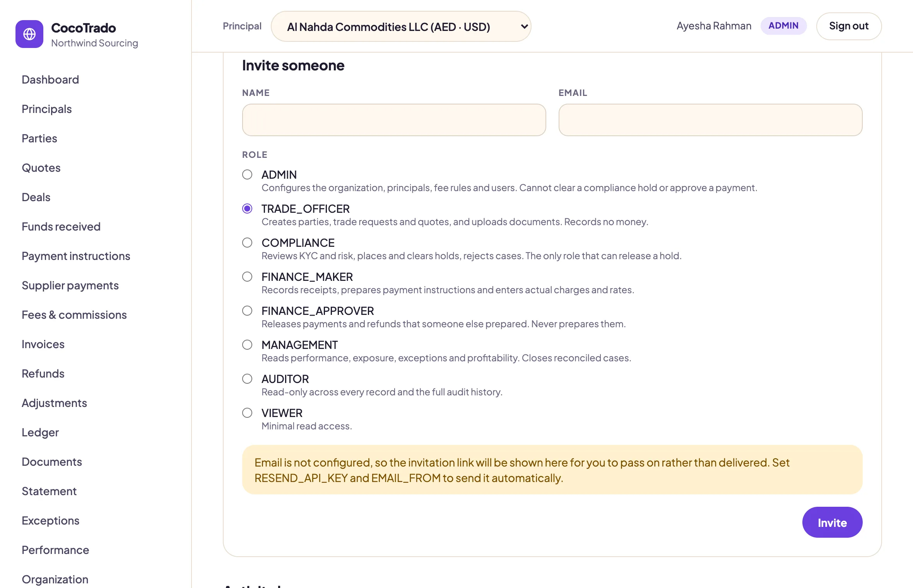
Task: Click the user name Ayesha Rahman
Action: pos(714,26)
